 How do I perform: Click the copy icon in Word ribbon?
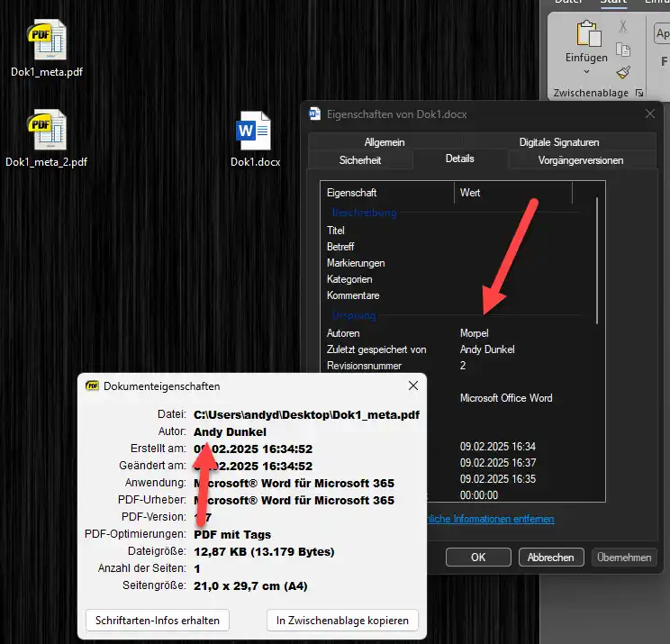coord(623,50)
